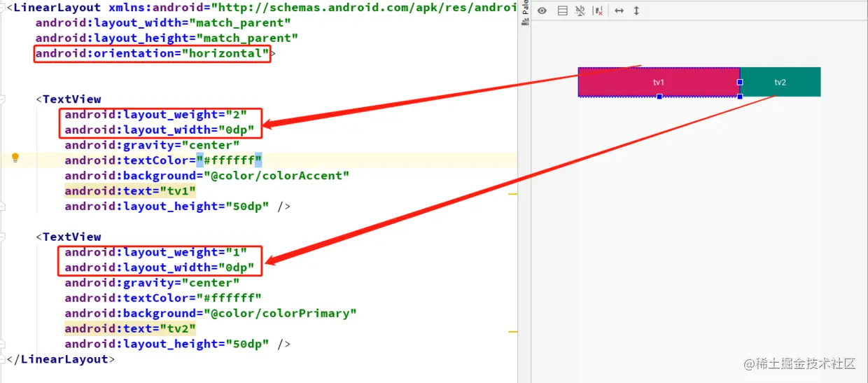This screenshot has width=868, height=383.
Task: Click the closing </LinearLayout> tag
Action: pyautogui.click(x=60, y=359)
